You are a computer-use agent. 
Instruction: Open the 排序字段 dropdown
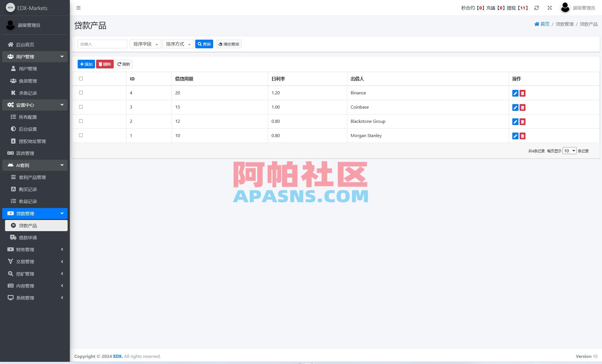tap(145, 44)
